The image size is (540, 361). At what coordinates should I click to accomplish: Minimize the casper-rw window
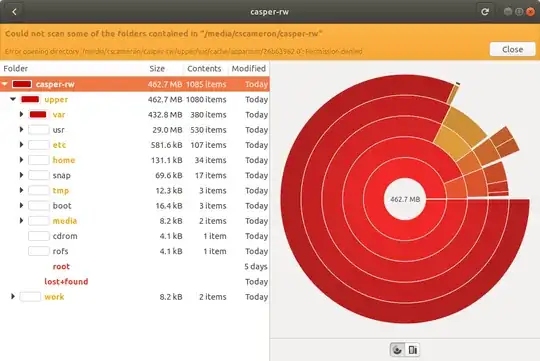click(x=508, y=12)
